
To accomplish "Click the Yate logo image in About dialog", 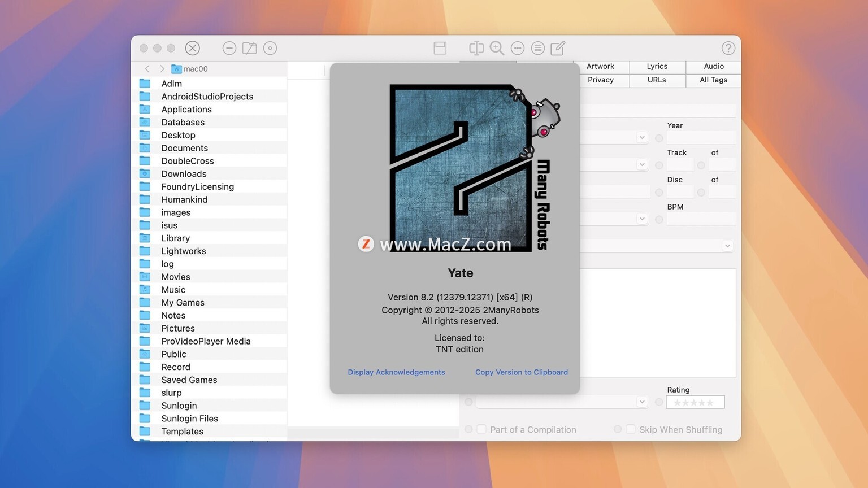I will [474, 168].
